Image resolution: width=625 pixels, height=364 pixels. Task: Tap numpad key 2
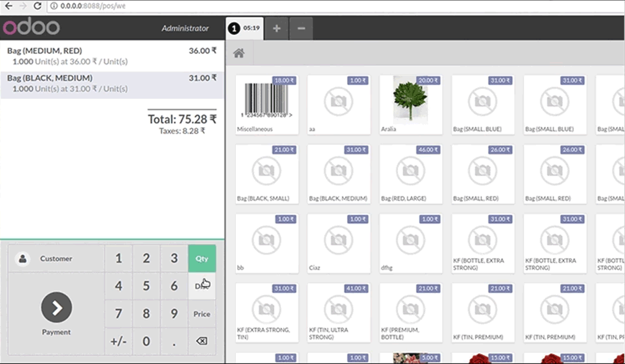pyautogui.click(x=146, y=258)
